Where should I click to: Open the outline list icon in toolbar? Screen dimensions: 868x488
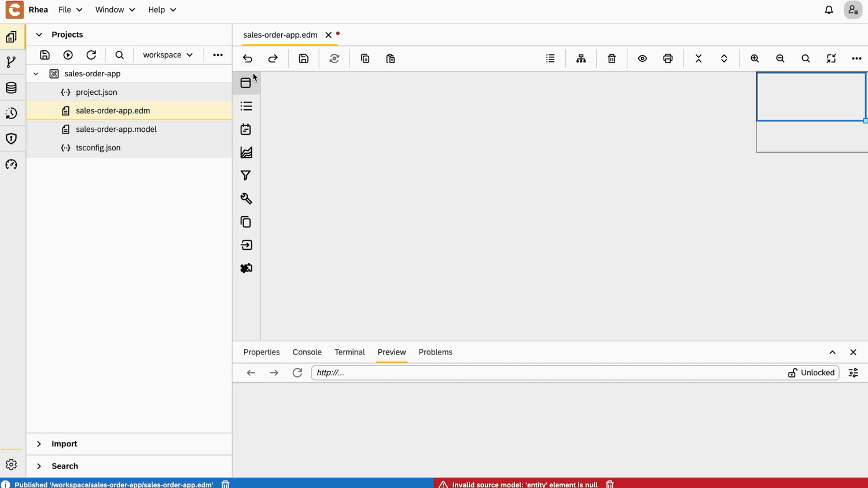(x=550, y=58)
